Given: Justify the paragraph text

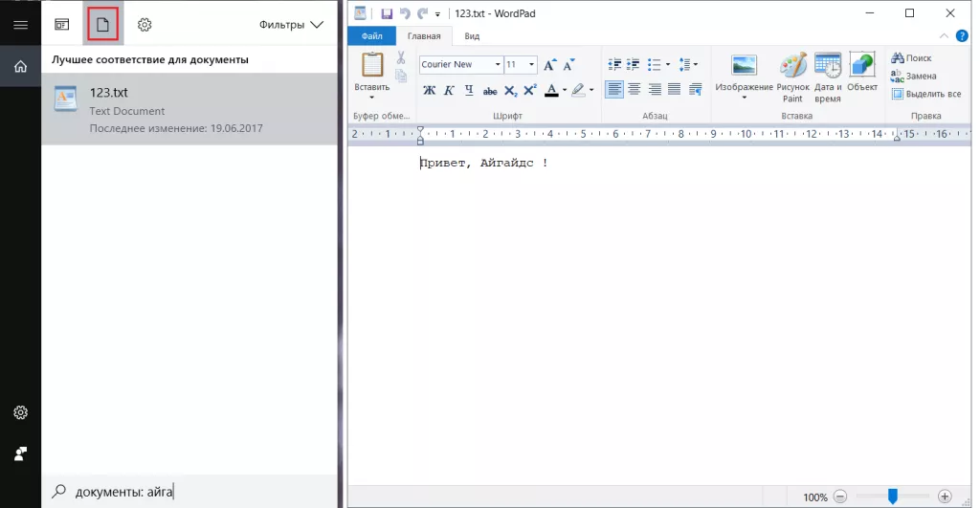Looking at the screenshot, I should [674, 90].
